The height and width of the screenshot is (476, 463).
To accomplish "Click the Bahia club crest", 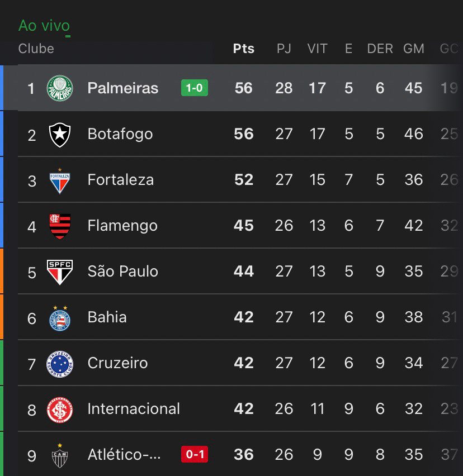I will (60, 318).
